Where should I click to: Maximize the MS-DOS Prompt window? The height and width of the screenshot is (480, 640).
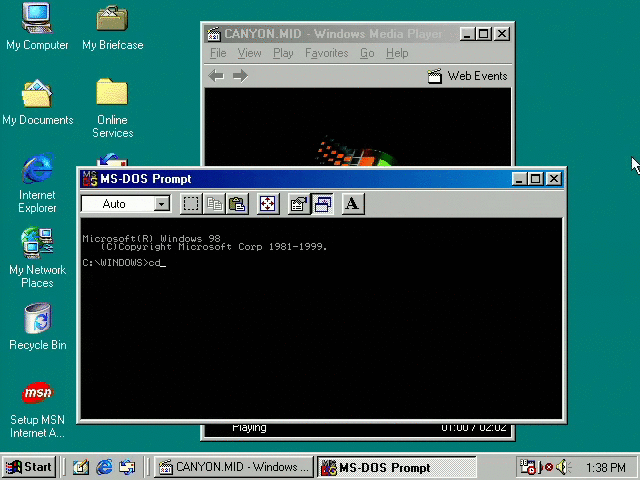tap(535, 179)
